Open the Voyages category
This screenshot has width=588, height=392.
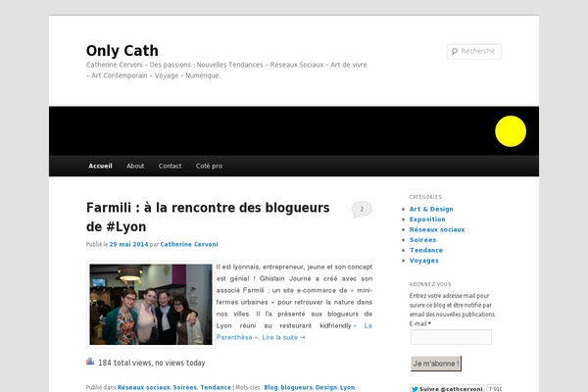pyautogui.click(x=423, y=261)
